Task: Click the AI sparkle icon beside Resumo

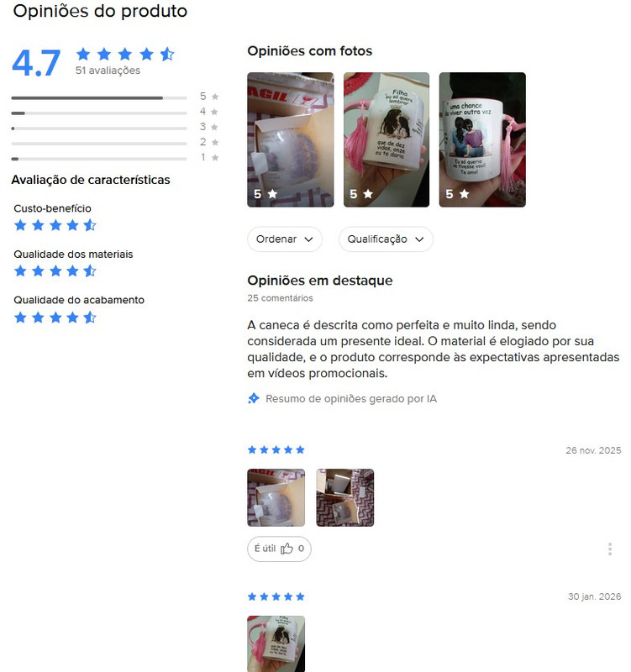Action: coord(254,398)
